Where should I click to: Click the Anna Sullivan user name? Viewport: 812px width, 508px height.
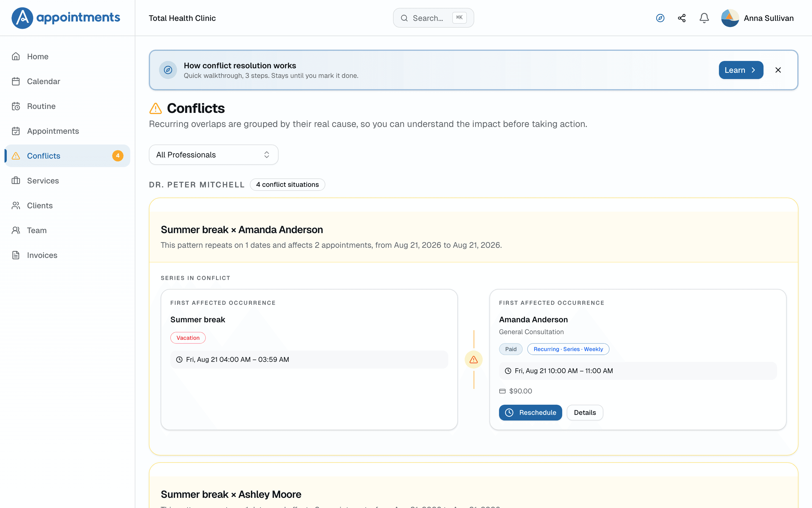tap(769, 18)
